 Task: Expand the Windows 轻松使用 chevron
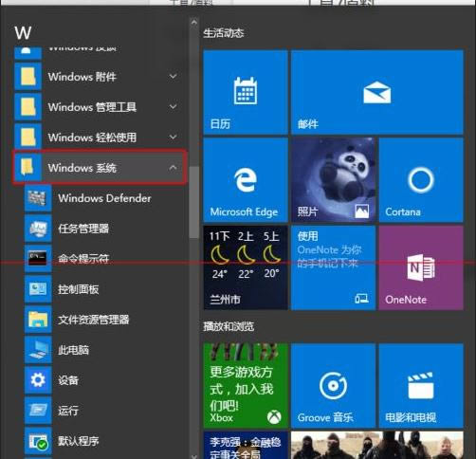click(x=174, y=138)
